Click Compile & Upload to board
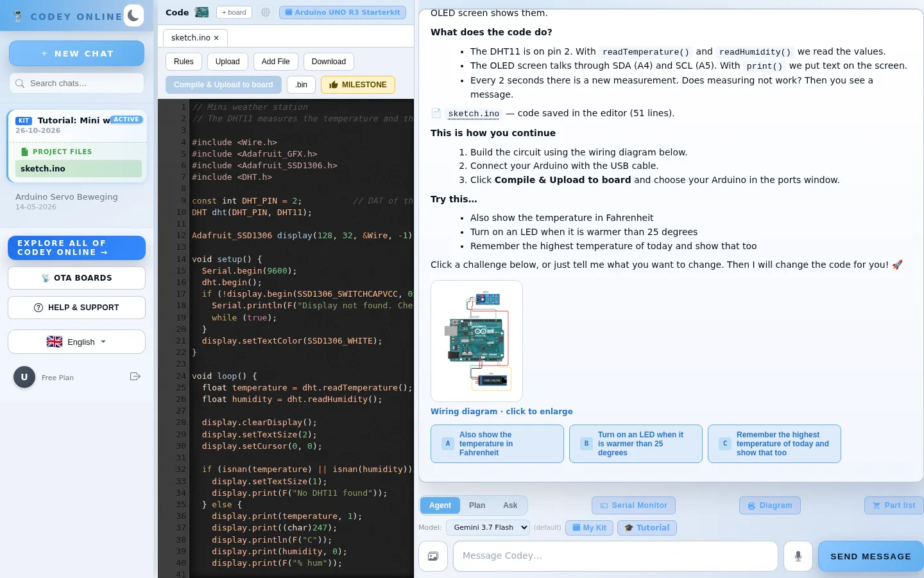This screenshot has width=924, height=578. point(223,85)
